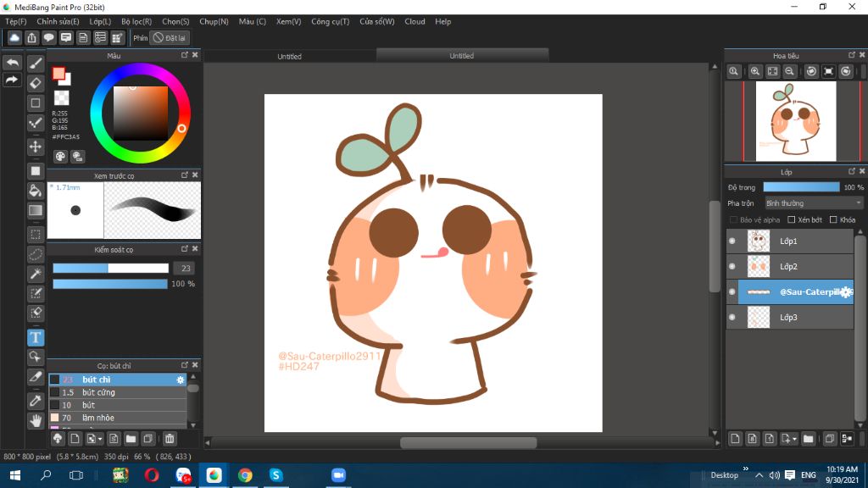The width and height of the screenshot is (868, 488).
Task: Select the bút cứng brush
Action: [x=118, y=392]
